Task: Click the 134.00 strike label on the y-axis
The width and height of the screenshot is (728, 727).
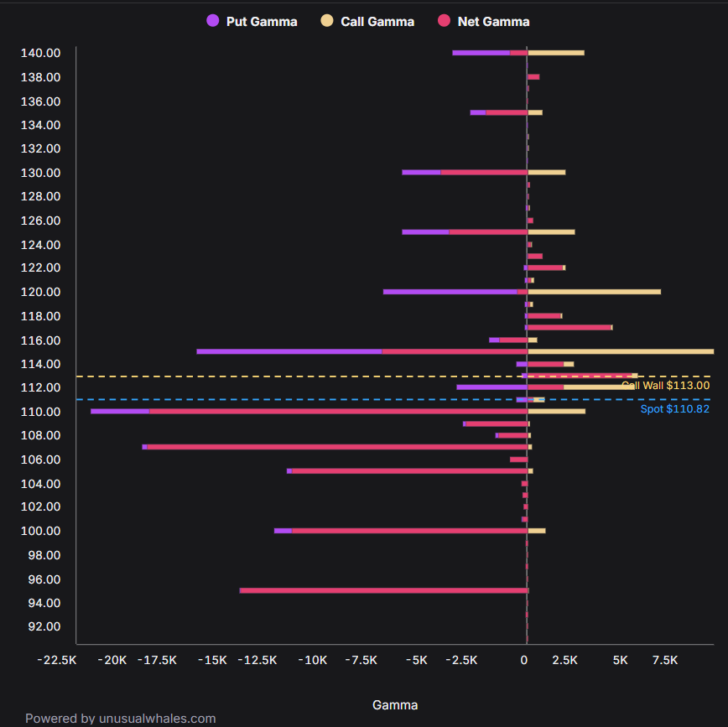Action: click(40, 125)
